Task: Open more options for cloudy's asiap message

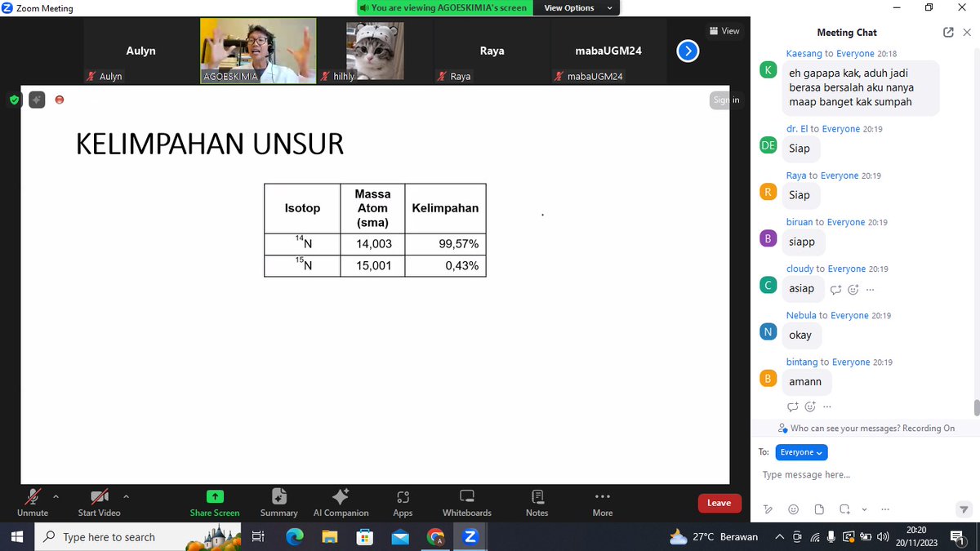Action: 871,289
